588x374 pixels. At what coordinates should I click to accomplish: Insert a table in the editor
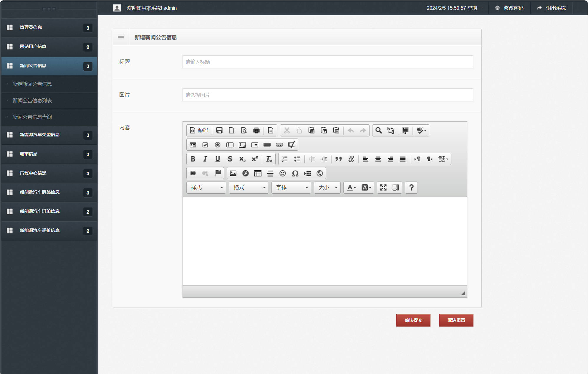coord(258,173)
